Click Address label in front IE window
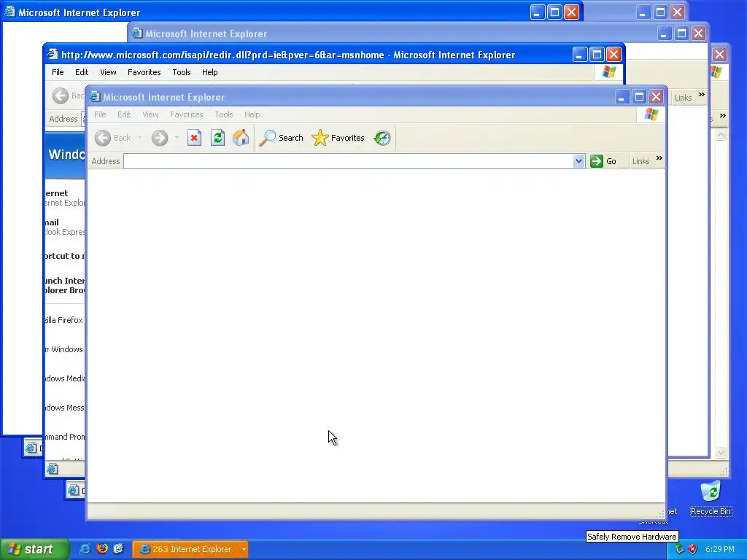Viewport: 747px width, 560px height. [106, 161]
